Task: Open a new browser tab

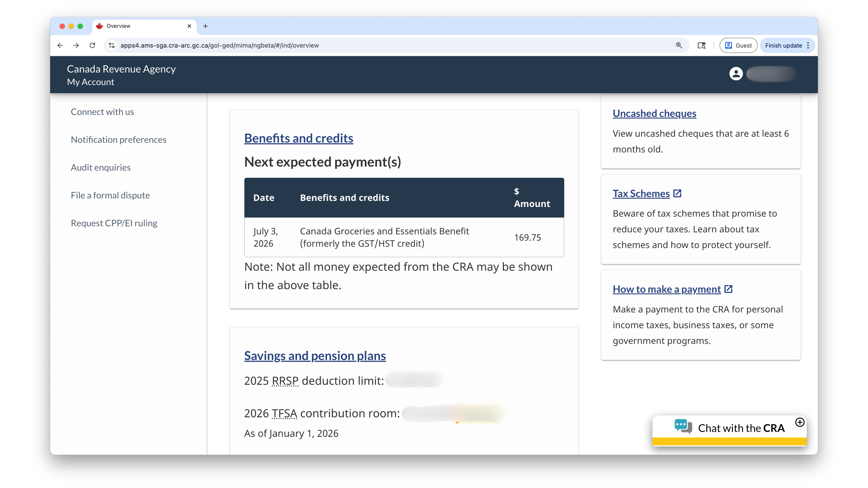Action: [205, 26]
